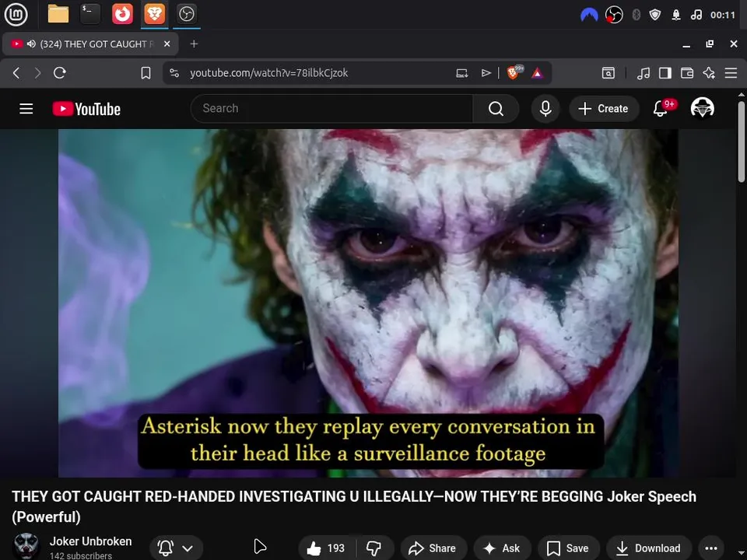Screen dimensions: 747x560
Task: Open the Joker Unbroken channel name
Action: [90, 541]
